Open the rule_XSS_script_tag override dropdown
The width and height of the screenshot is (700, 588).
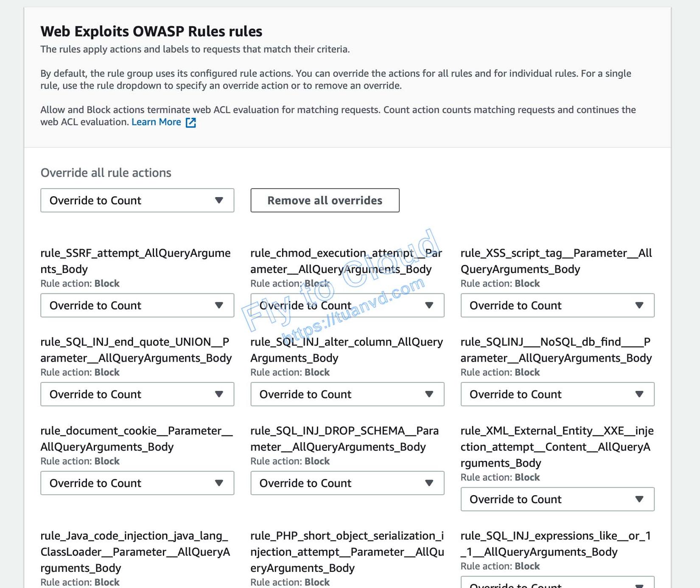pos(557,305)
